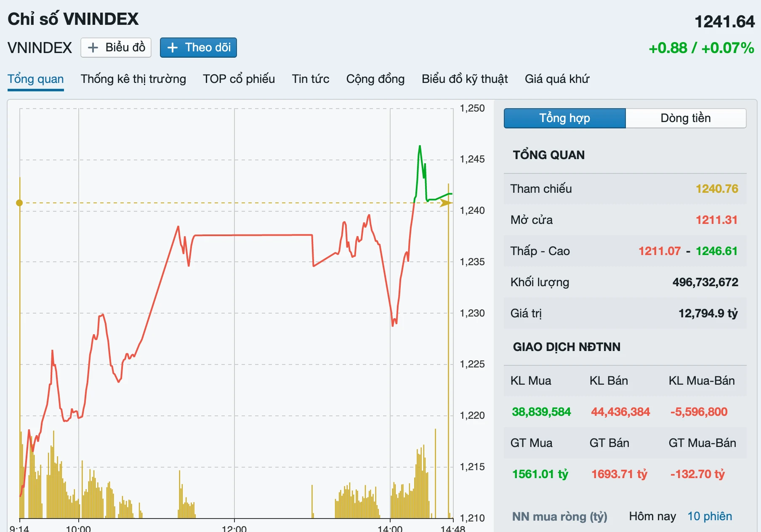Click the plus icon beside Biểu đồ
This screenshot has height=532, width=761.
93,48
